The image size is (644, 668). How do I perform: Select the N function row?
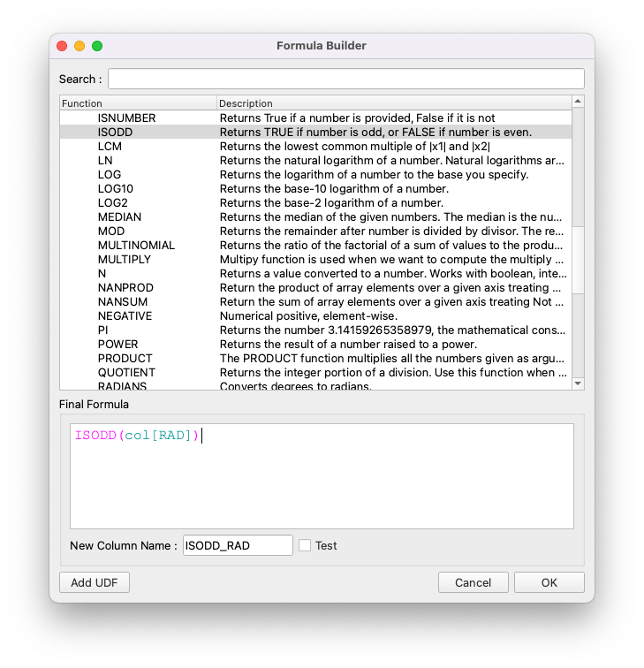315,273
